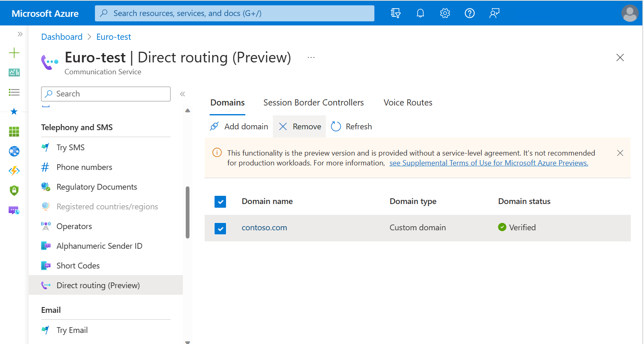The height and width of the screenshot is (344, 644).
Task: Close the Direct routing blade
Action: (620, 57)
